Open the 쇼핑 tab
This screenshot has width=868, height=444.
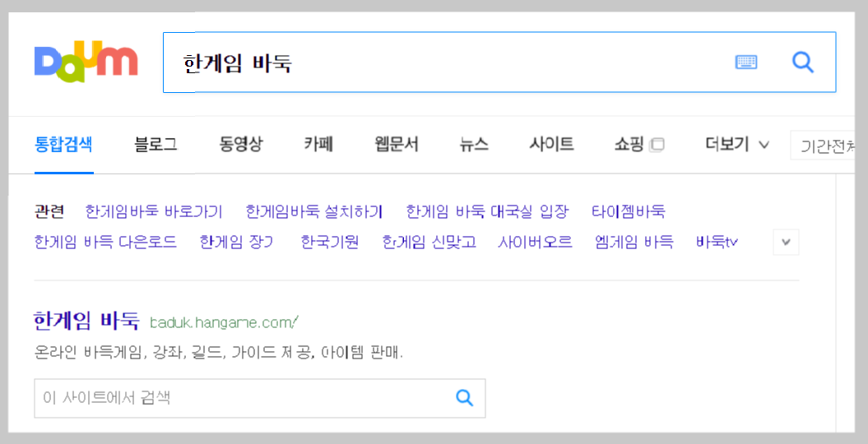629,145
